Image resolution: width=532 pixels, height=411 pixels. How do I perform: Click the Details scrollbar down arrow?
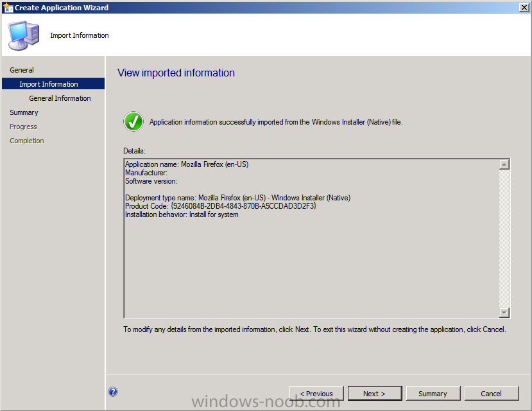[504, 313]
